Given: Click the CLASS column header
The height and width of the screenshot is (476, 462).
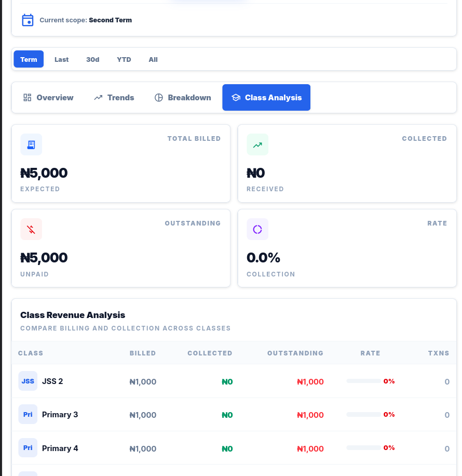Looking at the screenshot, I should (x=31, y=353).
